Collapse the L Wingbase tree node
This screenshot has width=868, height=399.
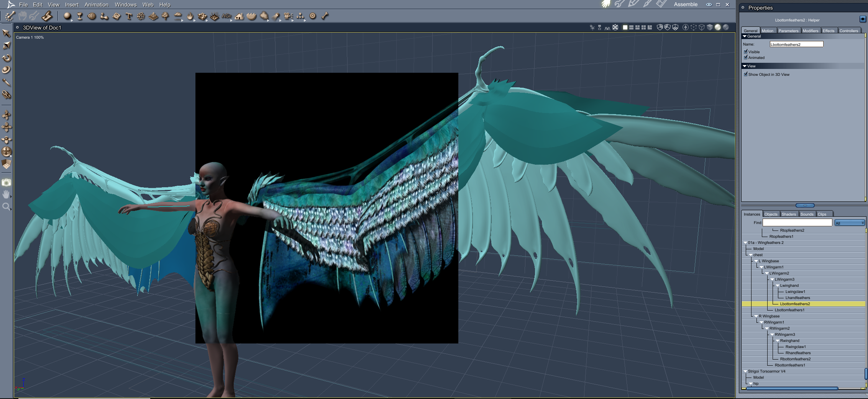tap(756, 261)
